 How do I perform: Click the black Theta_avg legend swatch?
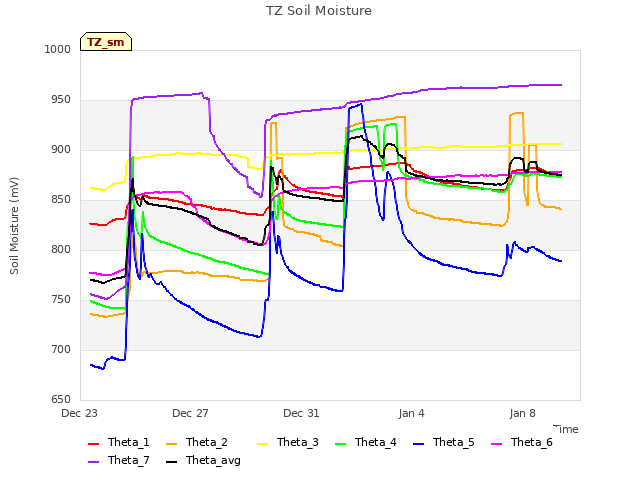171,462
